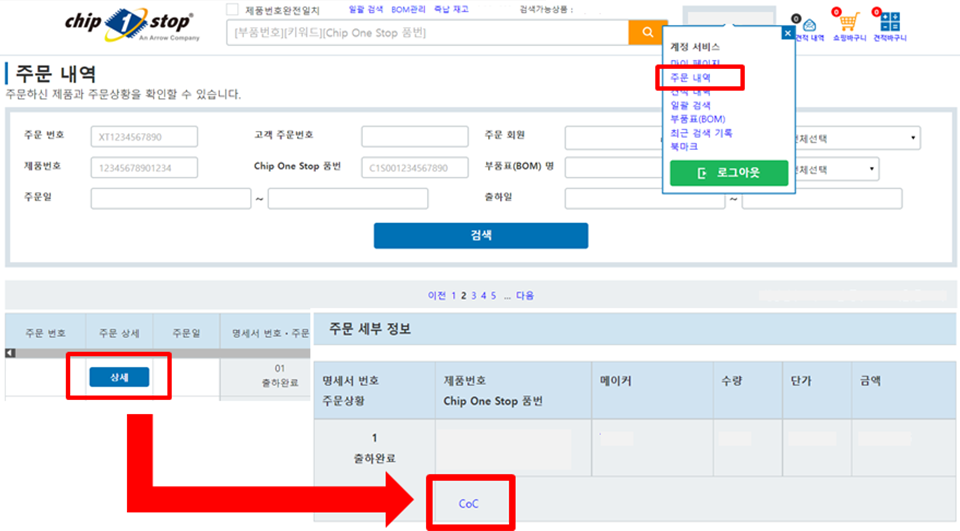Go to the 다음 next page link
This screenshot has height=531, width=960.
[x=525, y=295]
